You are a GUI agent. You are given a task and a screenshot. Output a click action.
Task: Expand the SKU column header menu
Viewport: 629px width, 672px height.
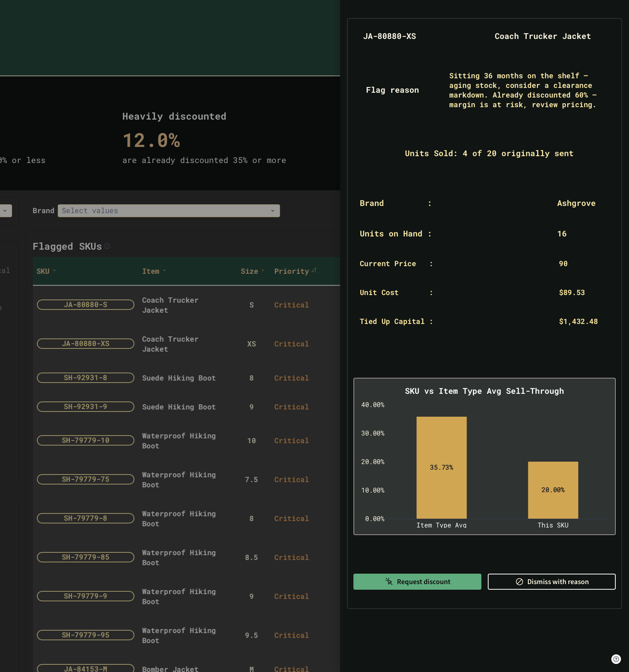[x=54, y=271]
